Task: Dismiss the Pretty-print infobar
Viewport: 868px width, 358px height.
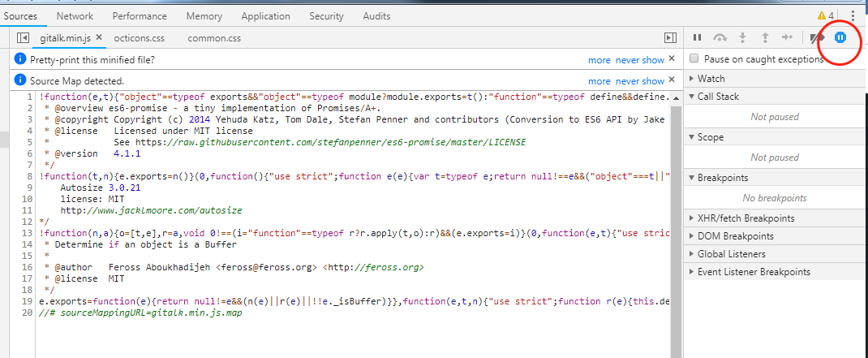Action: 672,60
